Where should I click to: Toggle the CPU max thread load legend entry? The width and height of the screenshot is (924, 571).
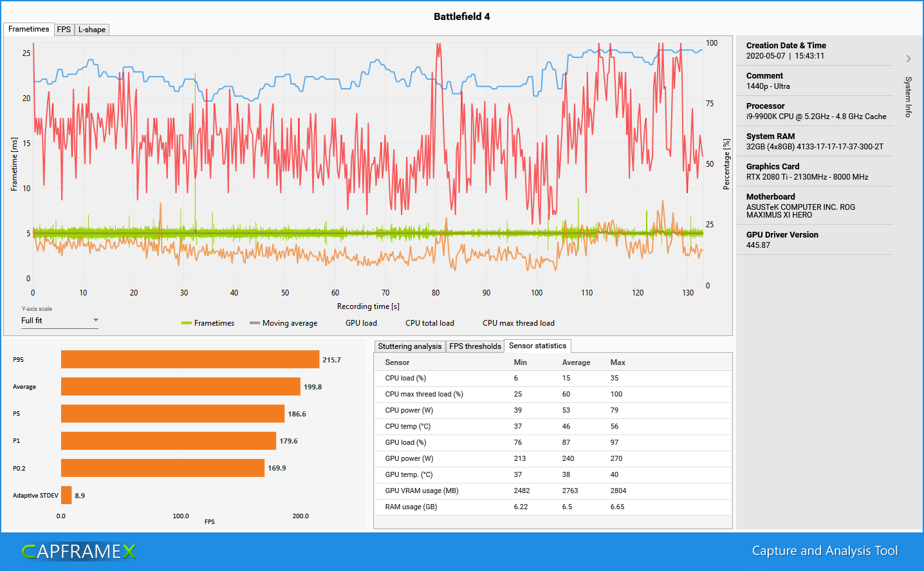point(519,323)
